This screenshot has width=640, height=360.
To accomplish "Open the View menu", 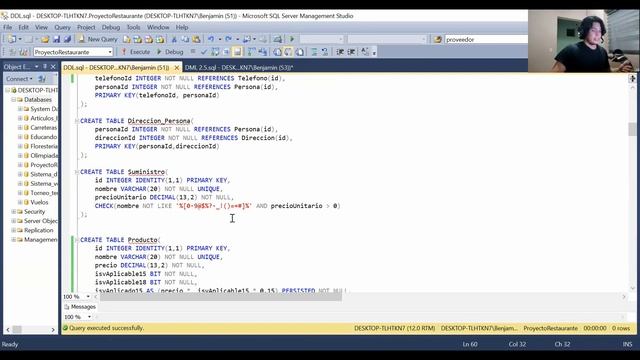I will click(41, 27).
